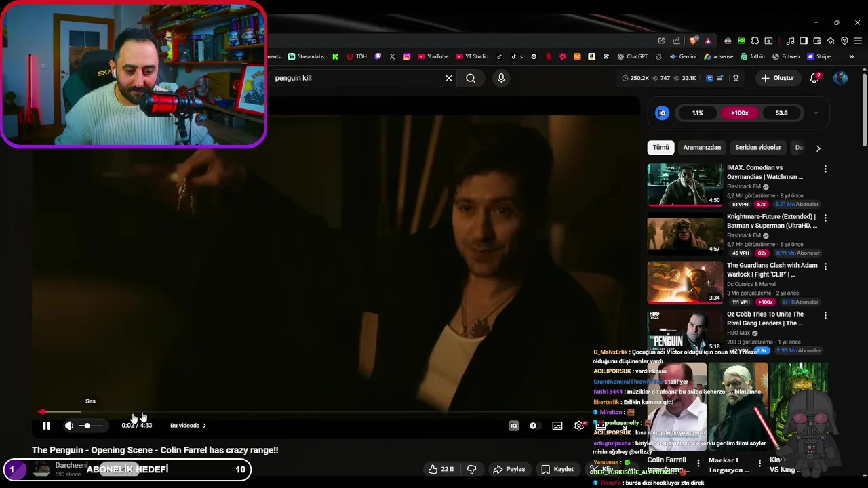Select the 53.8 score pill
The width and height of the screenshot is (868, 488).
click(x=781, y=113)
